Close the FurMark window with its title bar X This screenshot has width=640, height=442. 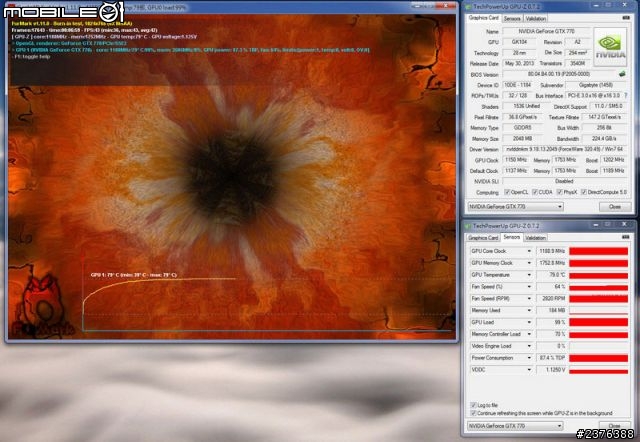446,6
